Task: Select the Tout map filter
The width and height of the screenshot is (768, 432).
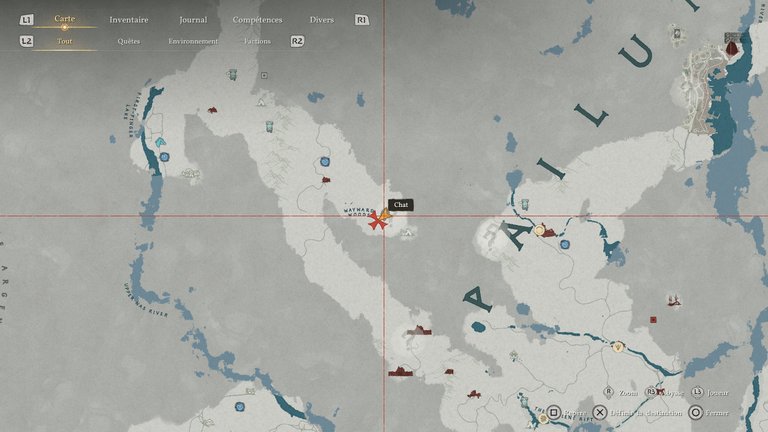Action: coord(65,41)
